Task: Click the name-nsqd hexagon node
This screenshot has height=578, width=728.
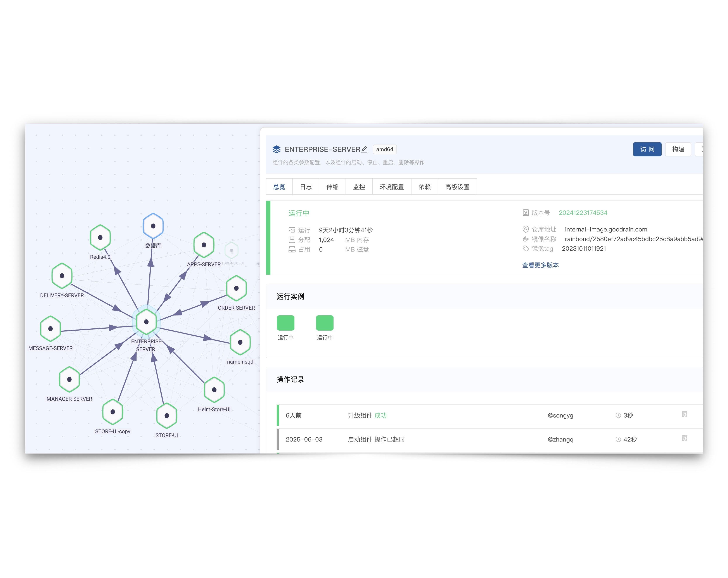Action: pyautogui.click(x=240, y=342)
